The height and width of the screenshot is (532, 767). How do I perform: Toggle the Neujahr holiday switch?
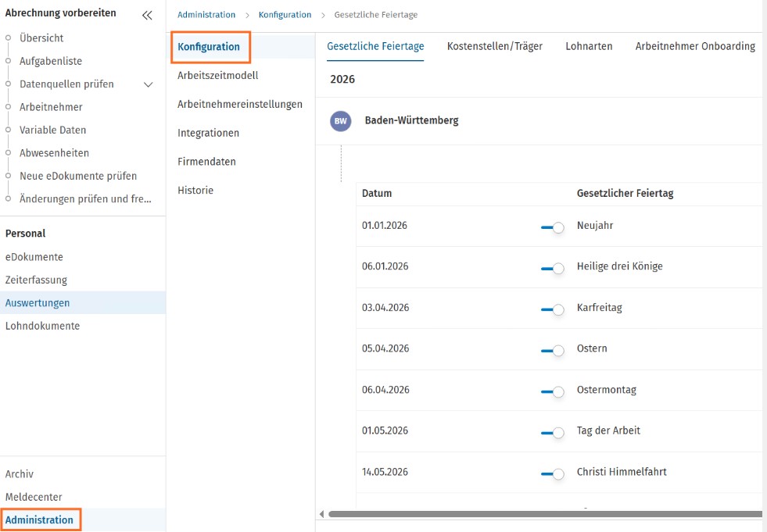pos(552,227)
